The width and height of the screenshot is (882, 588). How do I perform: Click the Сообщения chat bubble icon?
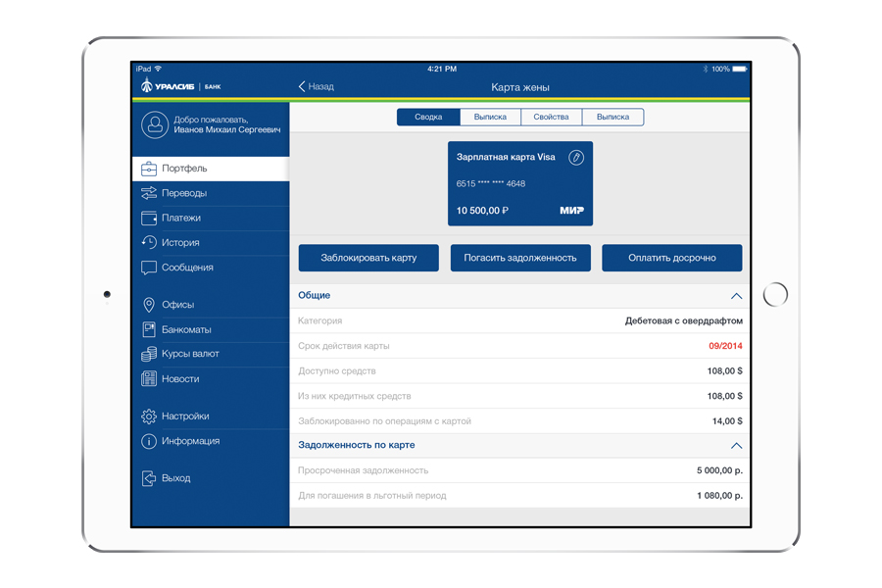click(149, 268)
